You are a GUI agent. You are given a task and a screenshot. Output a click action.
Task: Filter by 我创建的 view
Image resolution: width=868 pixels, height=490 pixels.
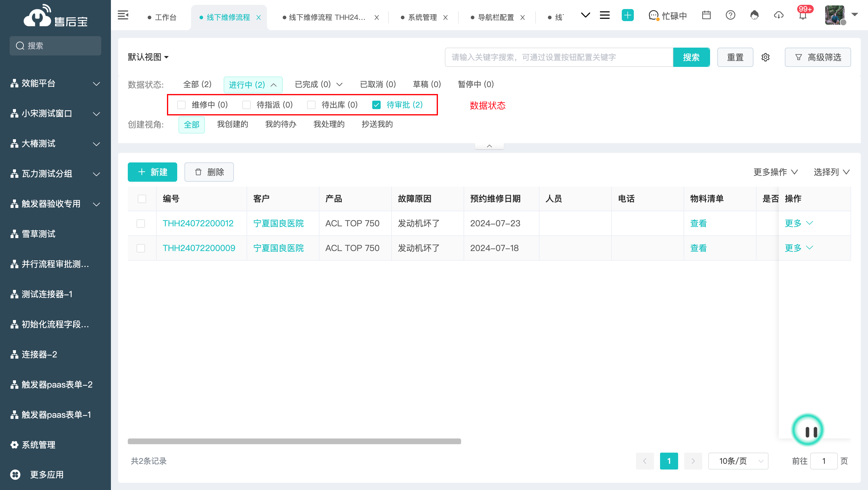coord(232,124)
